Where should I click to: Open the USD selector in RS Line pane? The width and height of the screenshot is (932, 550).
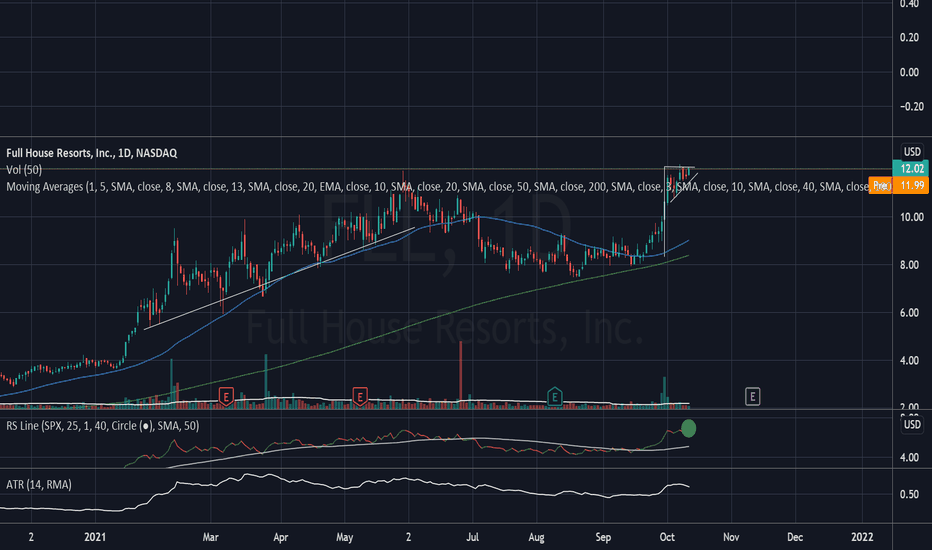coord(912,425)
